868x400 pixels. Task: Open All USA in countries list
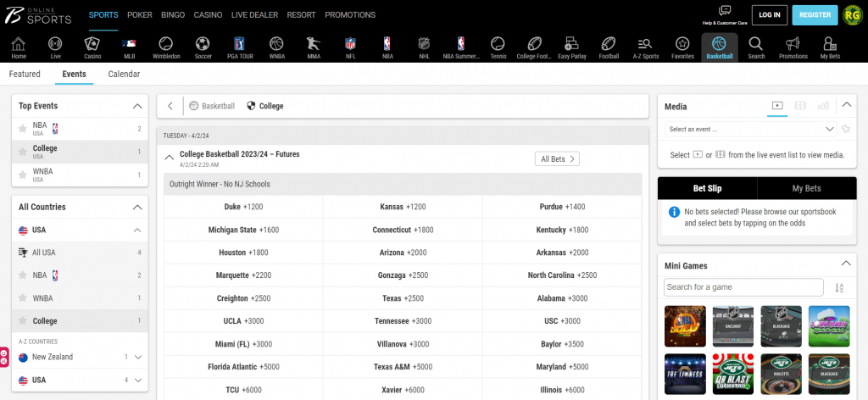click(80, 253)
